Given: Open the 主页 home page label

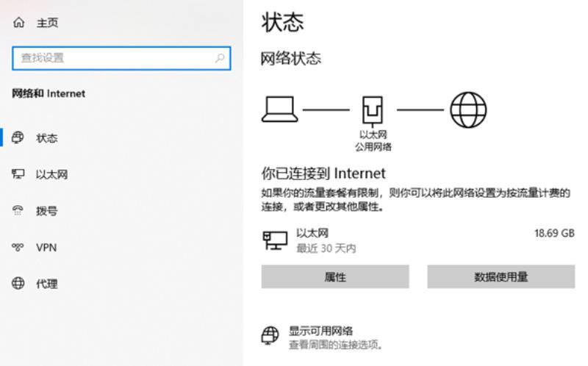Looking at the screenshot, I should [x=47, y=23].
